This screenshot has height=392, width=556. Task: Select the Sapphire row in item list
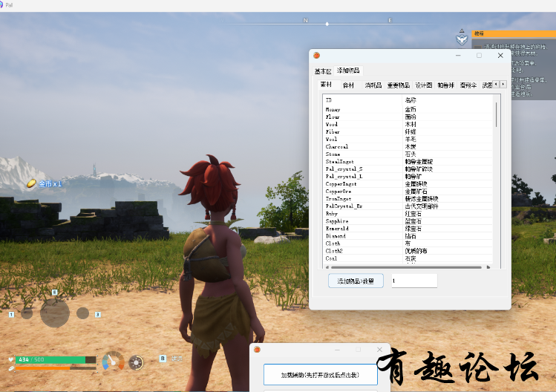point(408,221)
